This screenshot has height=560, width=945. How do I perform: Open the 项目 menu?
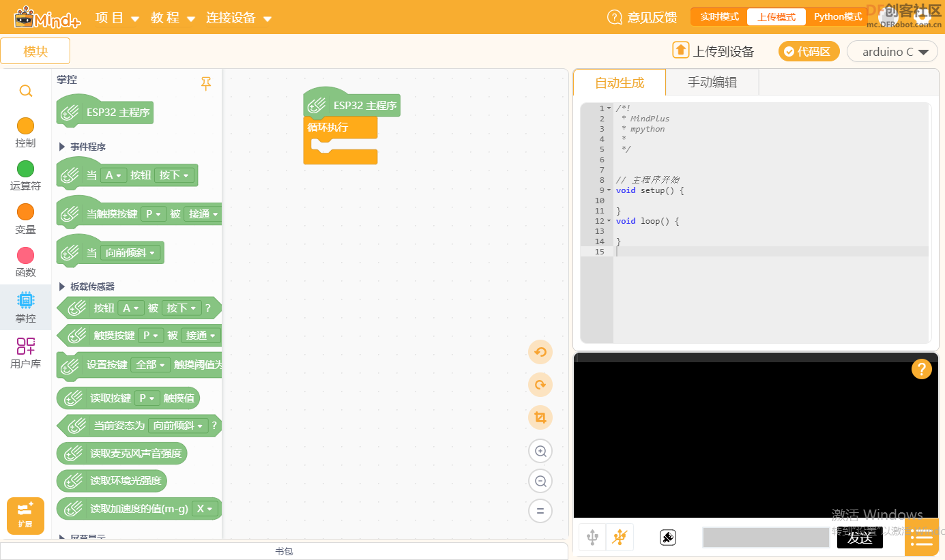point(117,18)
